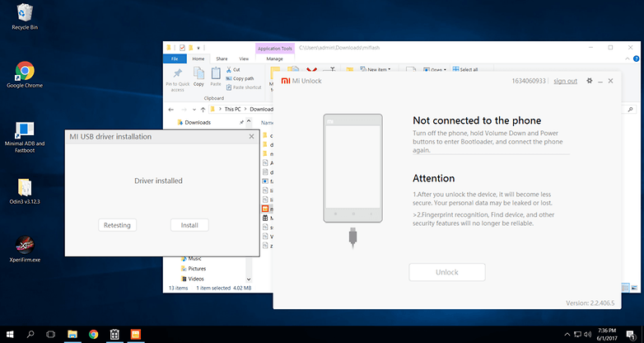Click the Paste ribbon icon
The width and height of the screenshot is (644, 343).
tap(216, 77)
